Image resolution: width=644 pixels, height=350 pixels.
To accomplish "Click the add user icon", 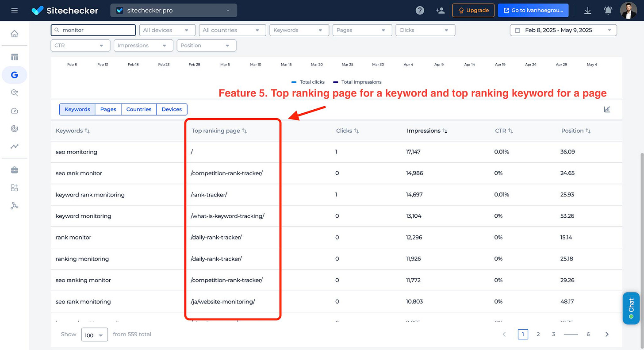I will point(440,10).
